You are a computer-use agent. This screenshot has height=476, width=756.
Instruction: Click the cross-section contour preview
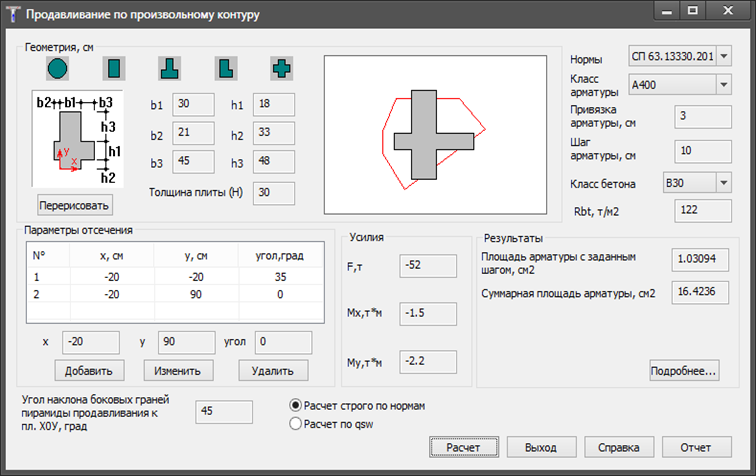[x=435, y=135]
